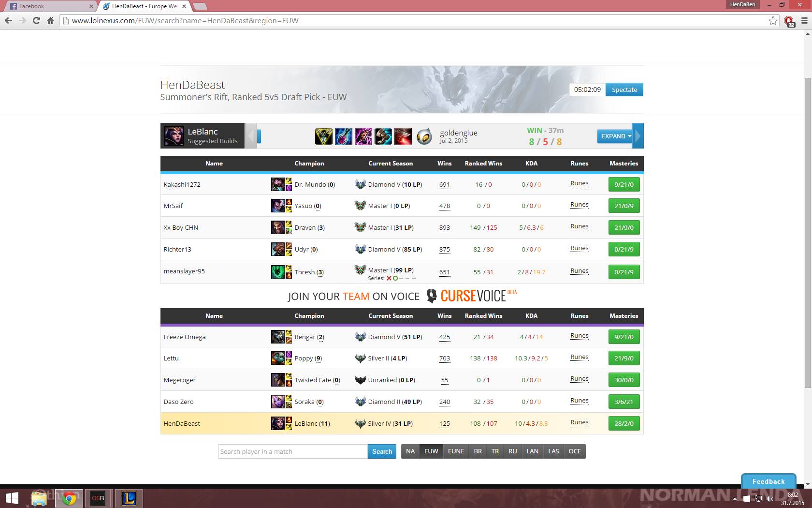
Task: Open File Explorer from the taskbar
Action: click(39, 498)
